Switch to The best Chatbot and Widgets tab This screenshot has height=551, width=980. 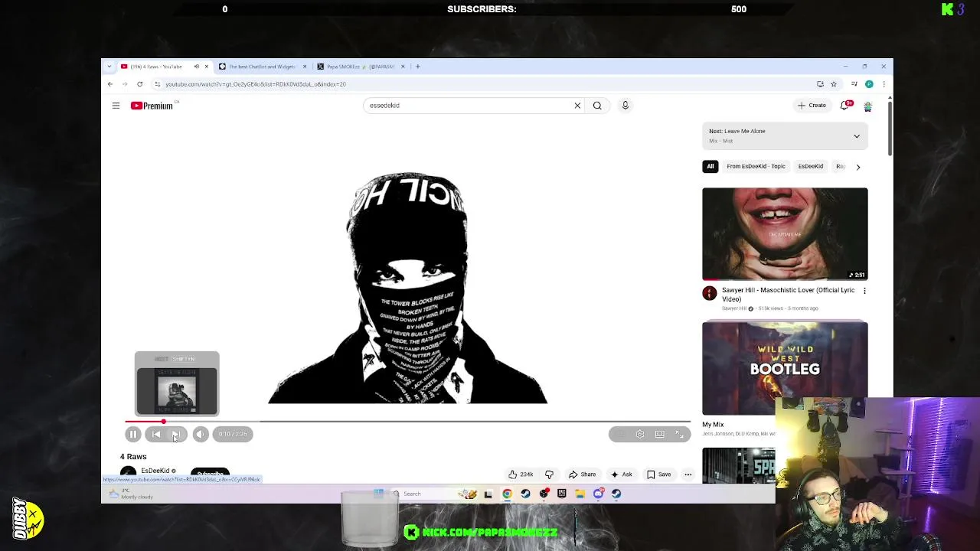[260, 67]
